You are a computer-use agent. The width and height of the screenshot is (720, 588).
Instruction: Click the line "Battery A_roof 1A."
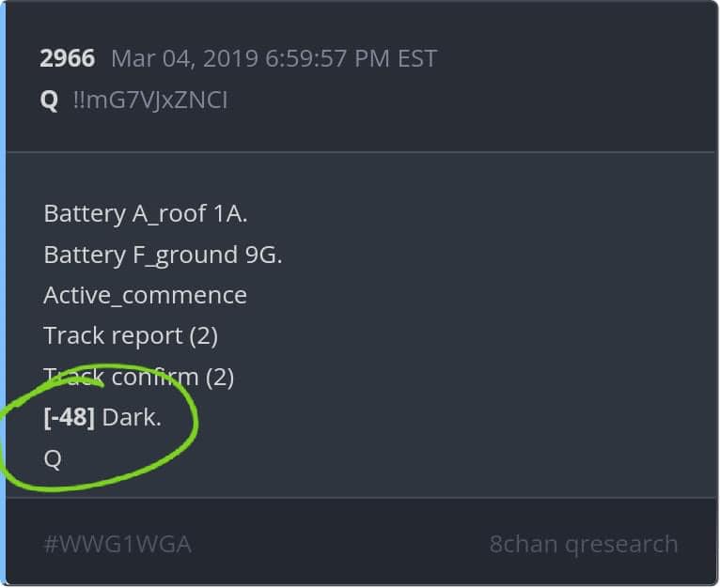point(146,214)
